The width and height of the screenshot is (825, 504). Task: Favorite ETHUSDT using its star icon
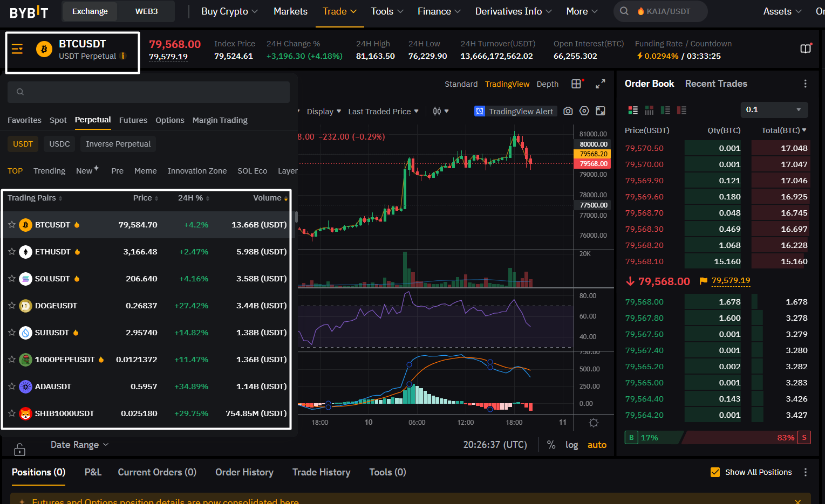[x=12, y=252]
